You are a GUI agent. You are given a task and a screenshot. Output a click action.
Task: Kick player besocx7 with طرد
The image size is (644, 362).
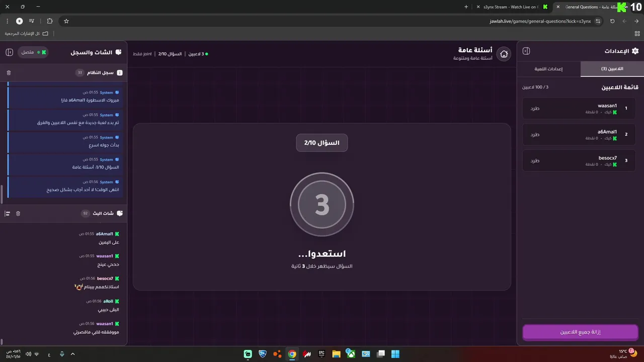(x=535, y=161)
